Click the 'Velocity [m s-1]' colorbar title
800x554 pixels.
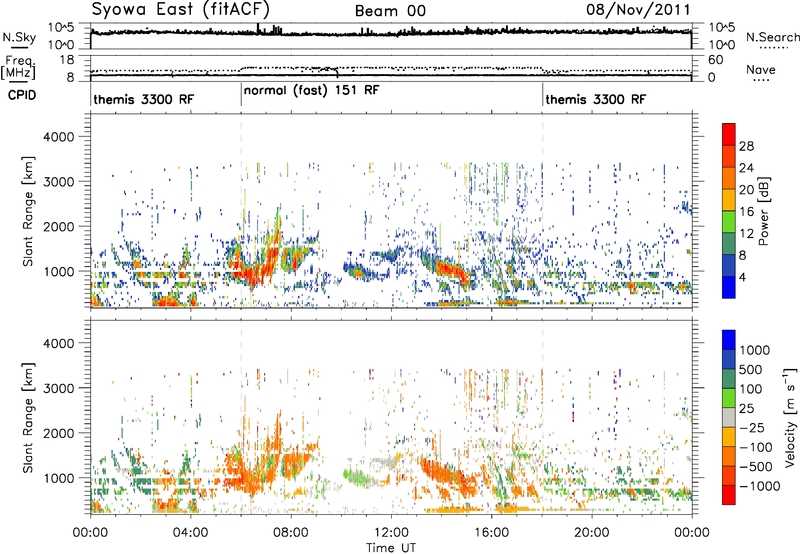[x=790, y=417]
